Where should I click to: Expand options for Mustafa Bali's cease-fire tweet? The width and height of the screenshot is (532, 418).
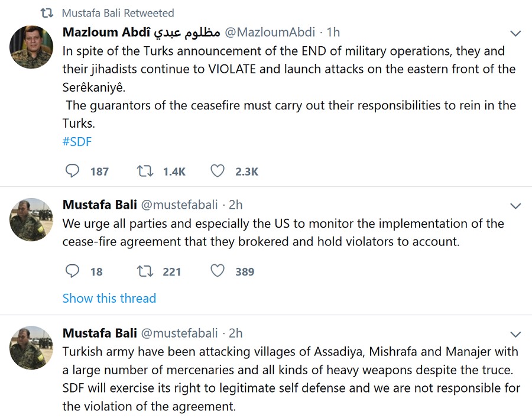coord(515,206)
